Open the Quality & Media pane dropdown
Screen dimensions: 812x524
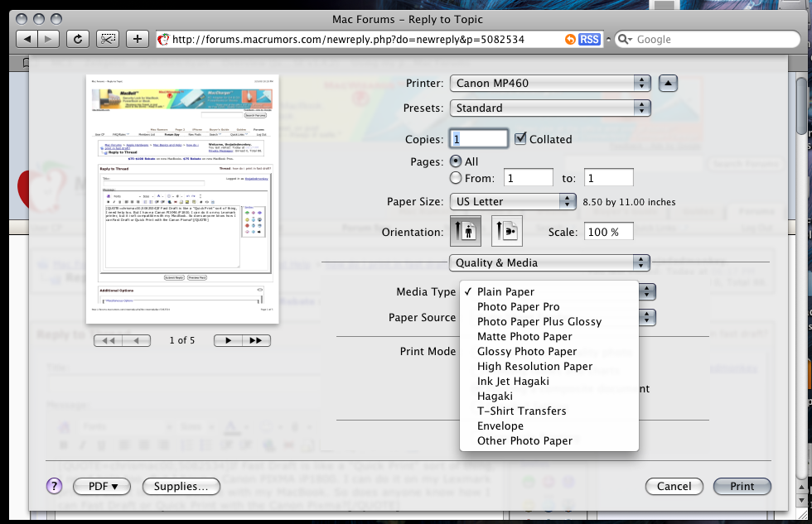[549, 262]
